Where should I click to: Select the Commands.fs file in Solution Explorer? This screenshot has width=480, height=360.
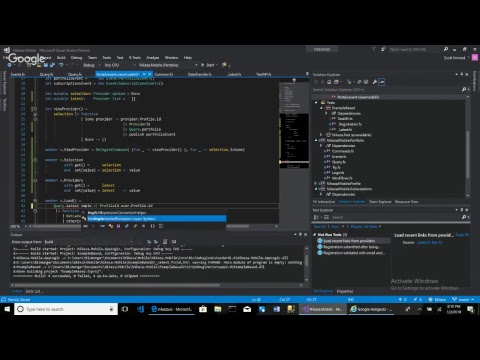click(343, 151)
